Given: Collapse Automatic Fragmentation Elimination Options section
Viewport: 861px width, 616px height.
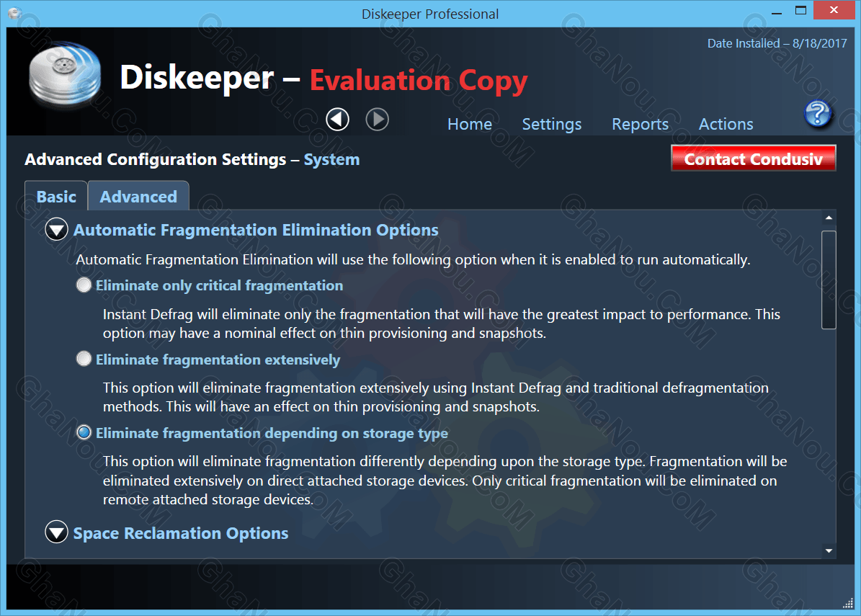Looking at the screenshot, I should [x=56, y=230].
